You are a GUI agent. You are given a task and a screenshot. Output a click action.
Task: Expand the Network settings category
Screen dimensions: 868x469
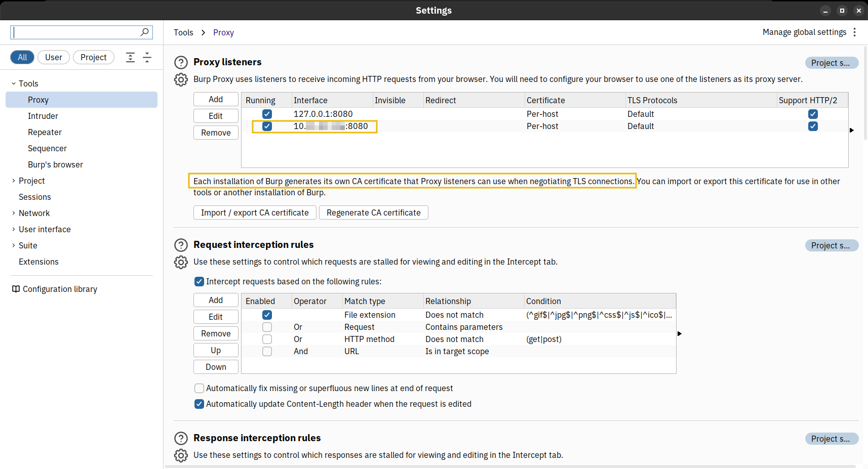click(14, 214)
